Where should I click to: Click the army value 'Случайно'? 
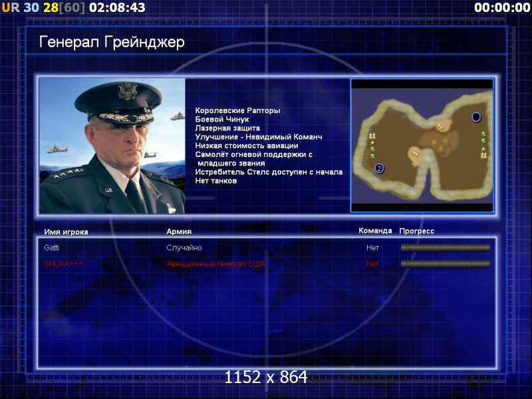tap(184, 247)
